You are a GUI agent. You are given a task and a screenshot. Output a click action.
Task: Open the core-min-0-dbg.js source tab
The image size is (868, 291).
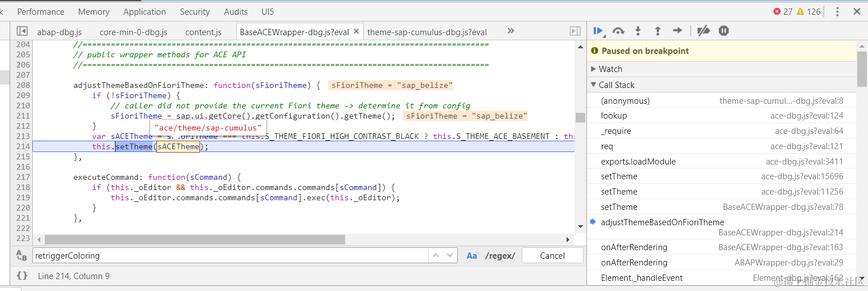tap(133, 32)
